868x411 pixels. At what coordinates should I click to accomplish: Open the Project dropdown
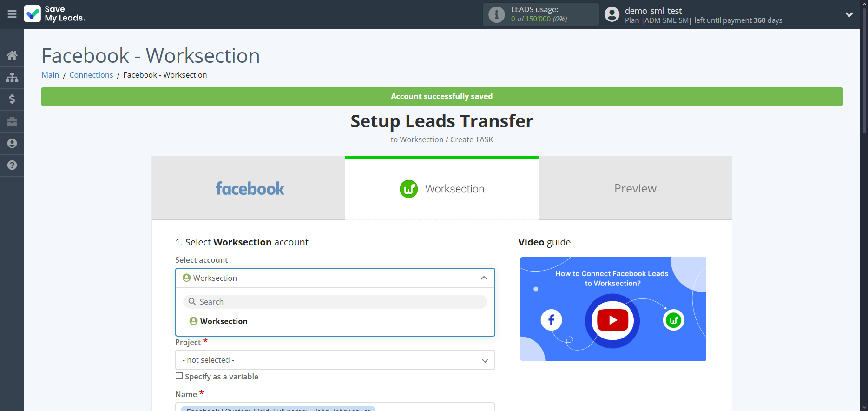[x=335, y=360]
